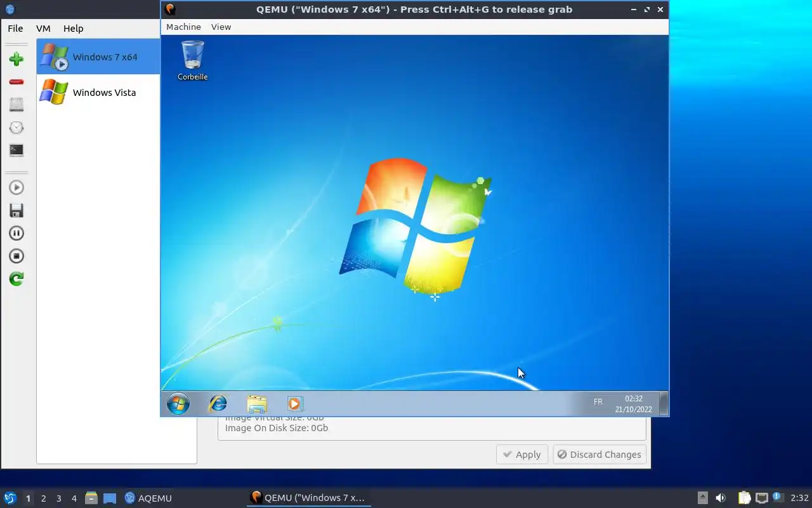Open Windows Explorer folder icon in taskbar
812x508 pixels.
(256, 404)
